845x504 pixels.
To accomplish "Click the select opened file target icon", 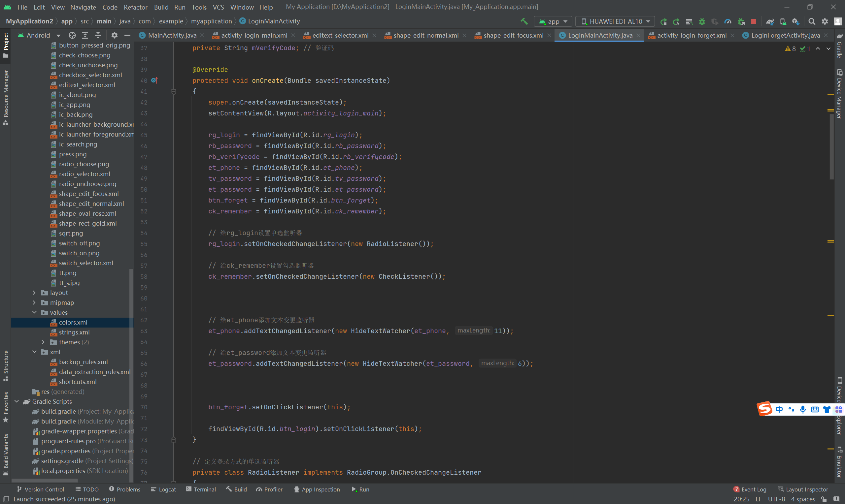I will (x=72, y=35).
